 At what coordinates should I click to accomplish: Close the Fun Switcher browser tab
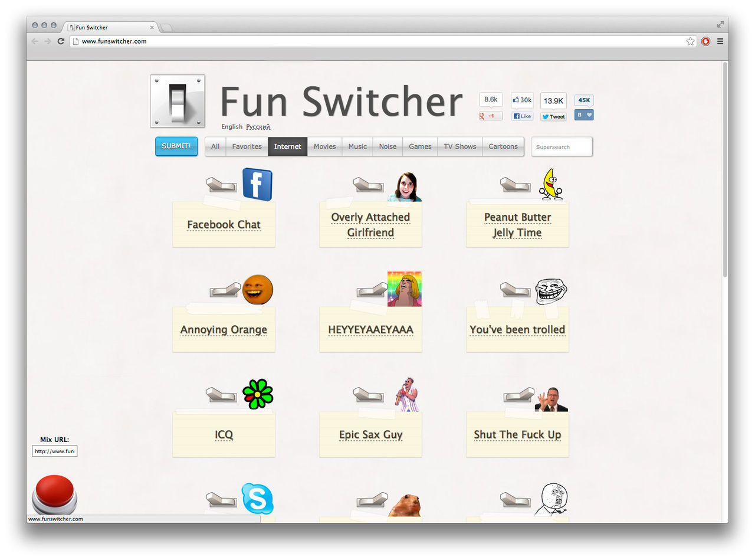[152, 27]
